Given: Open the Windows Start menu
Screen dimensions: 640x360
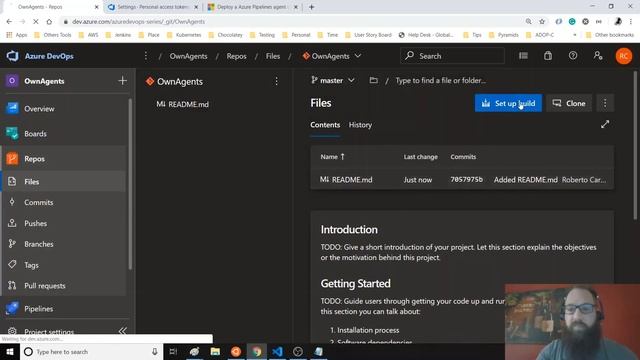Looking at the screenshot, I should pyautogui.click(x=10, y=351).
